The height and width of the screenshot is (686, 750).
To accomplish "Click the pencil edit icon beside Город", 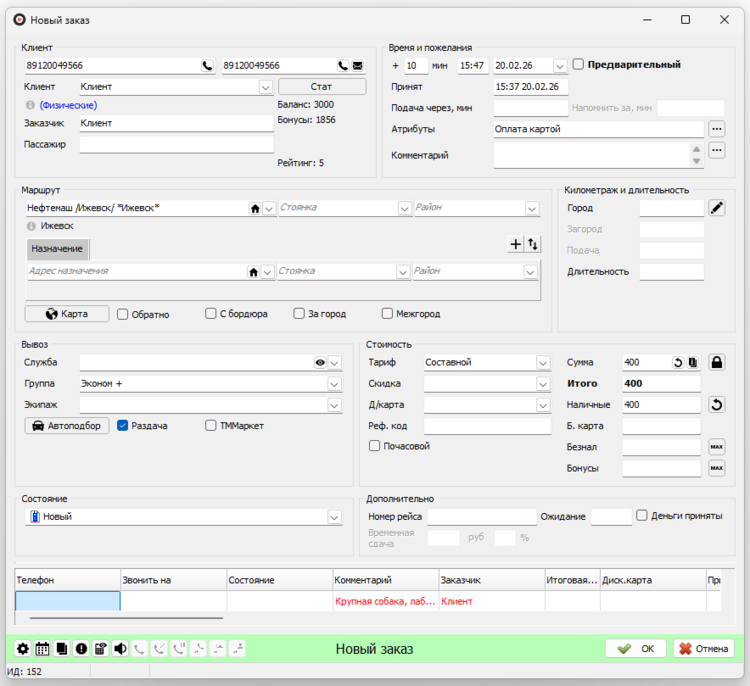I will [716, 208].
